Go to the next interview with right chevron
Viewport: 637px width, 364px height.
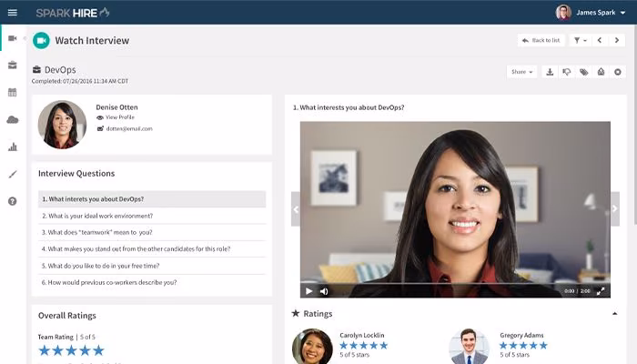point(617,40)
